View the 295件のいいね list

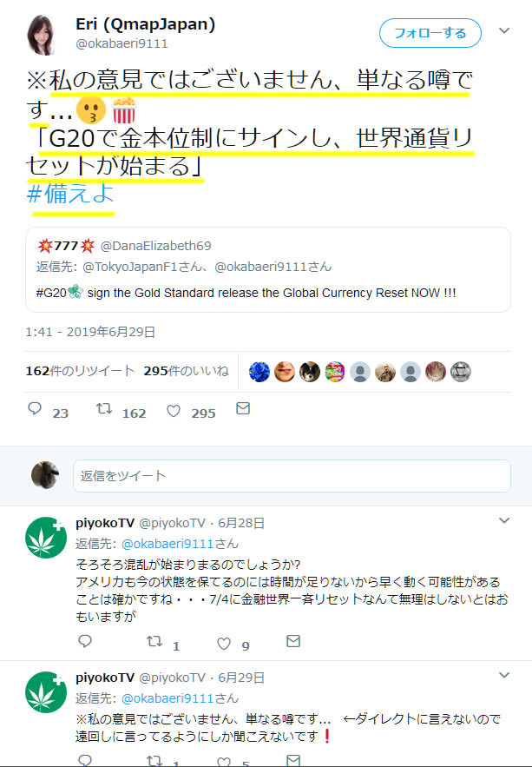click(x=186, y=371)
